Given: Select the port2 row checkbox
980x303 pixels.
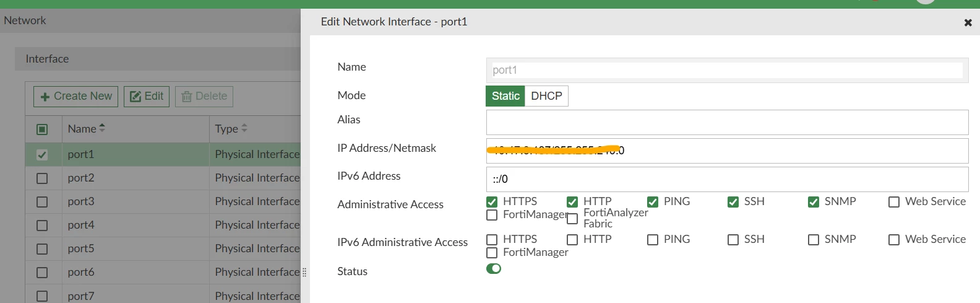Looking at the screenshot, I should click(x=42, y=178).
